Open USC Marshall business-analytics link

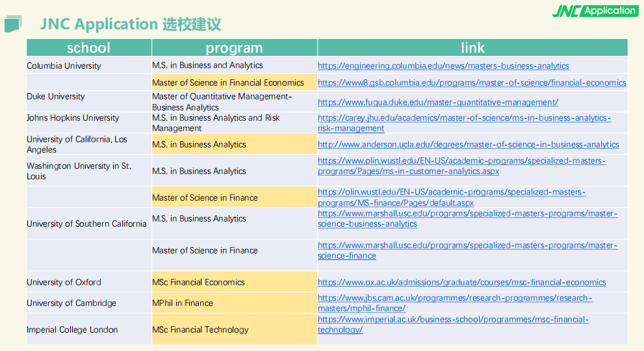[467, 218]
